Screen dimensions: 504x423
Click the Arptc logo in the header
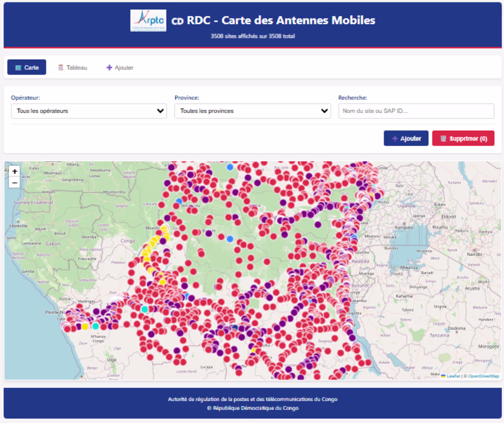tap(148, 20)
